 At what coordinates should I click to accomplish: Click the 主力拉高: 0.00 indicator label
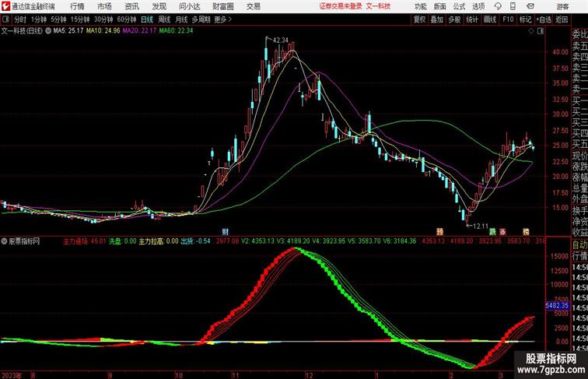(x=159, y=241)
